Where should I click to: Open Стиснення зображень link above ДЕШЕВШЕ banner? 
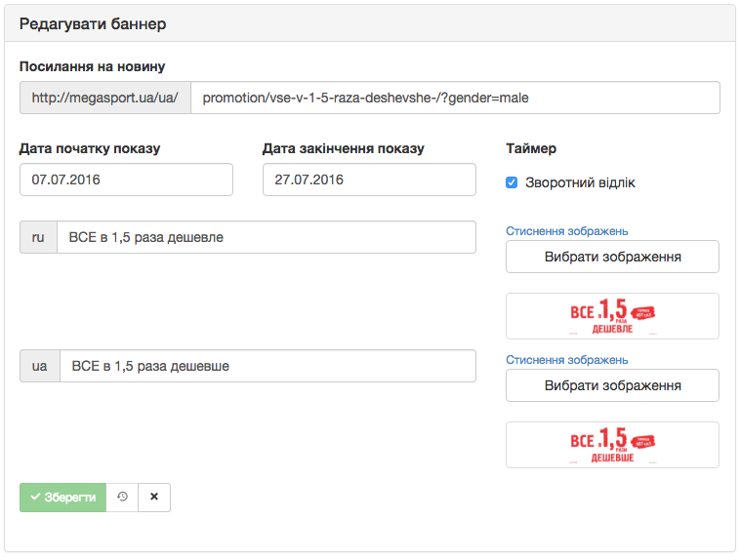[x=566, y=360]
